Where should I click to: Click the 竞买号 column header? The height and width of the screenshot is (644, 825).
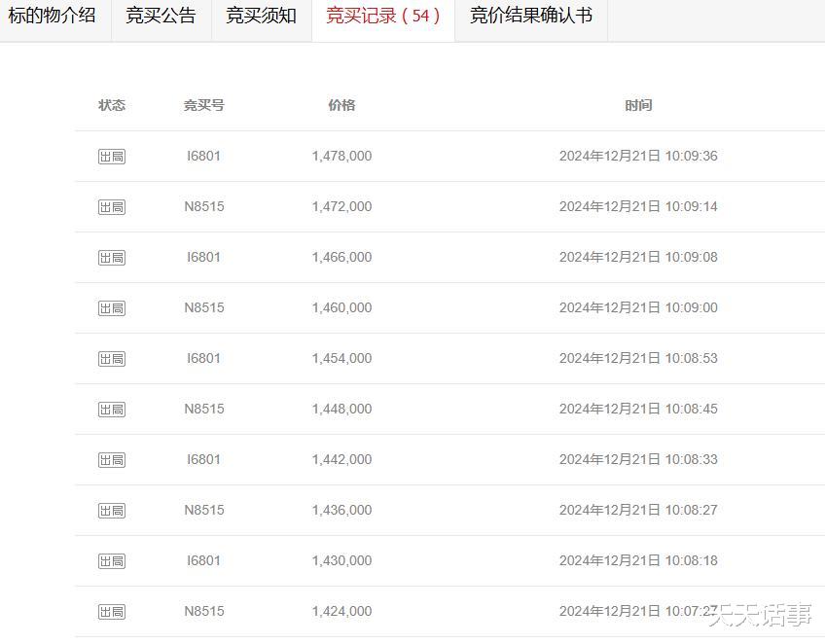(204, 105)
